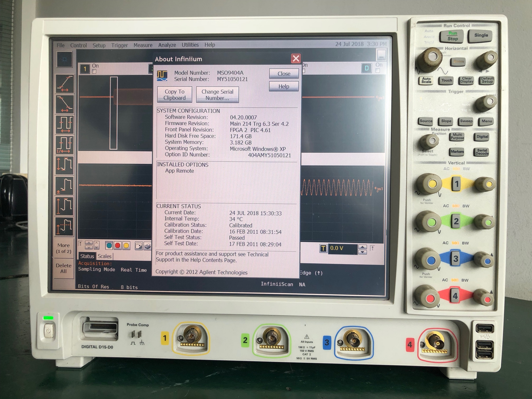Select the fall time measurement icon
The width and height of the screenshot is (532, 399).
pyautogui.click(x=65, y=104)
